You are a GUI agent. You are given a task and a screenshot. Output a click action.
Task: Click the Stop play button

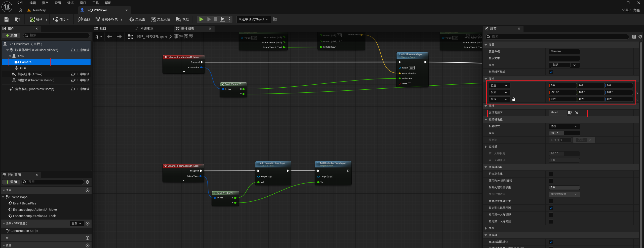click(216, 19)
